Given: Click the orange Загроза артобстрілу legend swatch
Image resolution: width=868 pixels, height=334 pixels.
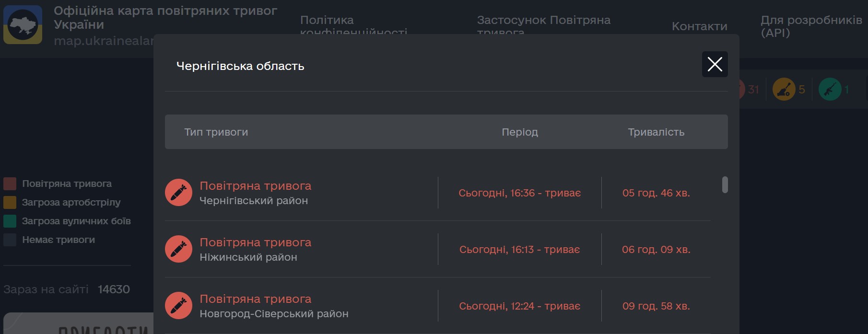Looking at the screenshot, I should coord(10,203).
